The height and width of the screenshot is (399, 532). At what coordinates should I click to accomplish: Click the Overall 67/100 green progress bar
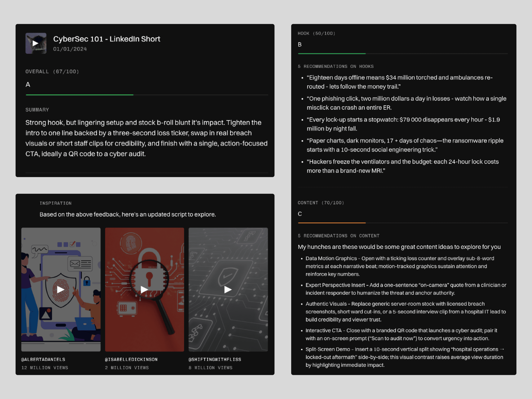(x=79, y=95)
